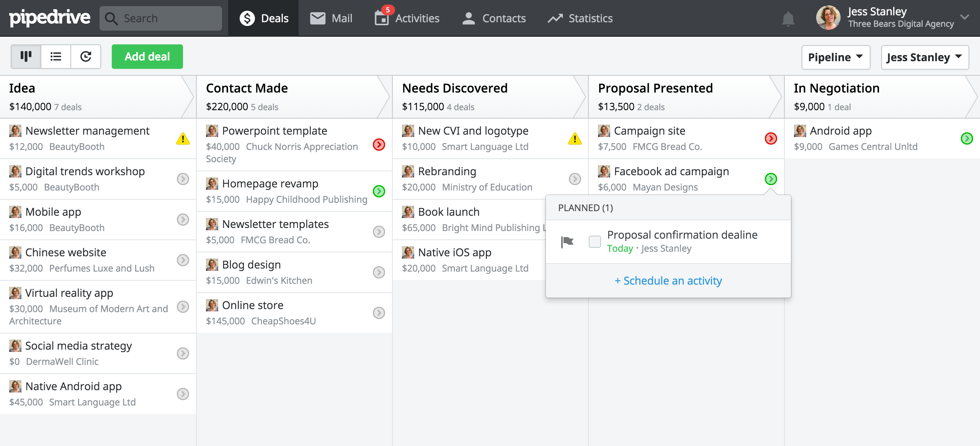Click the Add deal button
This screenshot has height=446, width=980.
(147, 57)
